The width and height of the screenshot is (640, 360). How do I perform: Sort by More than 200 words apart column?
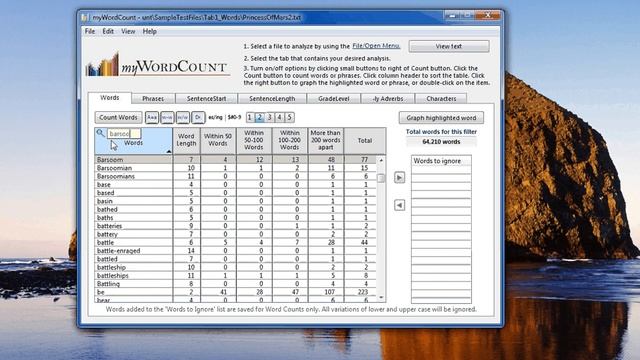click(326, 140)
